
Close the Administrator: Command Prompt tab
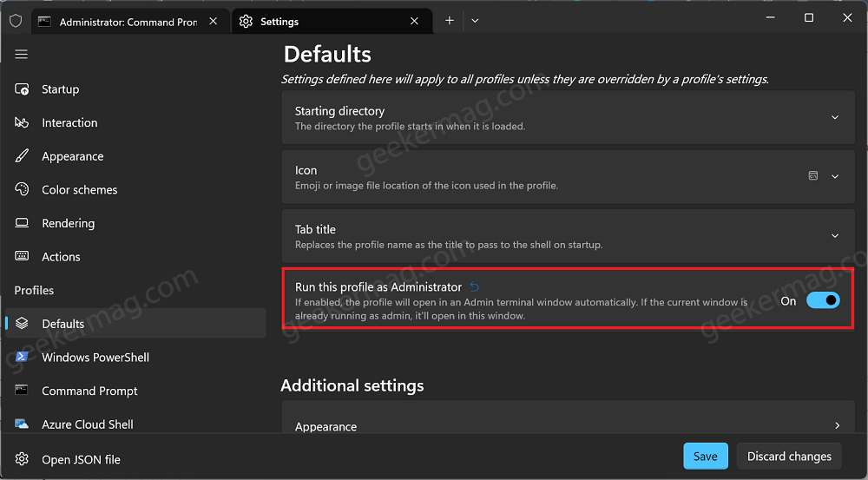(214, 21)
